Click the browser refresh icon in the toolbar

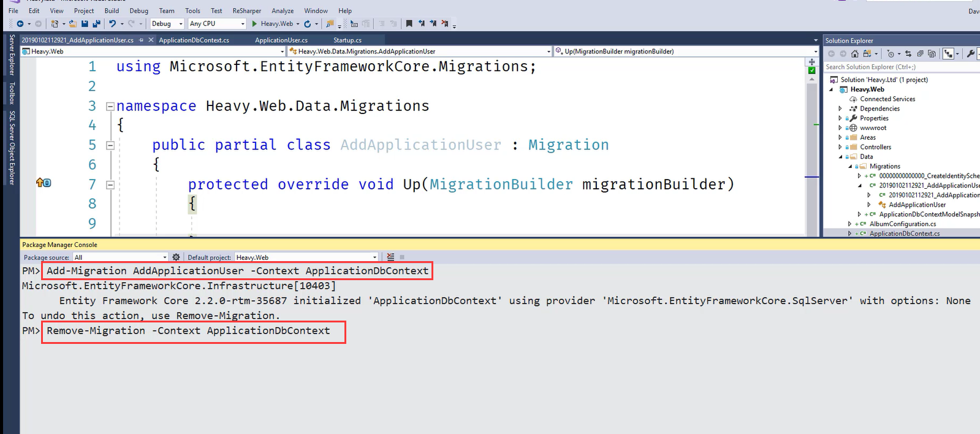coord(308,24)
